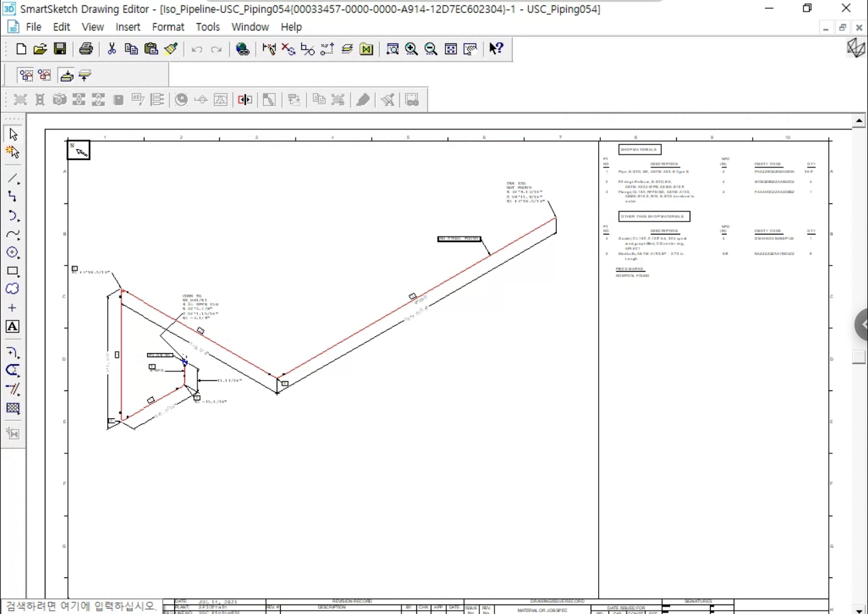Click the Fit view icon
Viewport: 868px width, 614px height.
click(450, 49)
